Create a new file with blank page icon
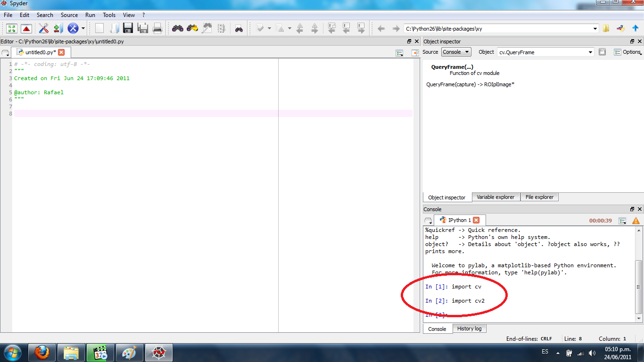The image size is (644, 362). (x=99, y=28)
